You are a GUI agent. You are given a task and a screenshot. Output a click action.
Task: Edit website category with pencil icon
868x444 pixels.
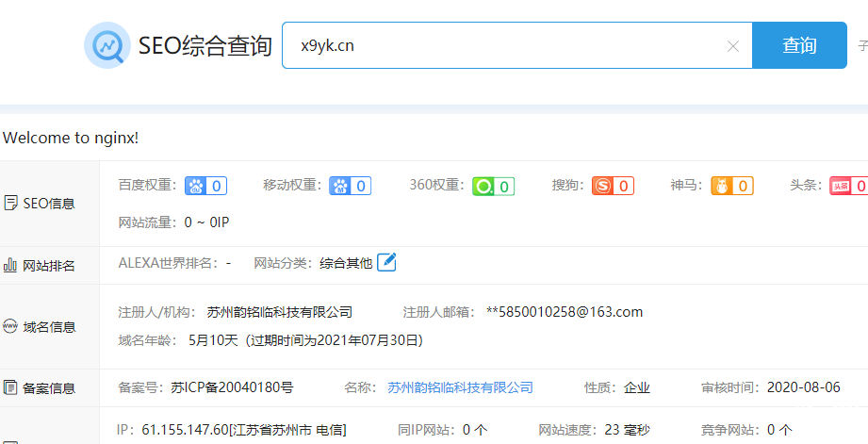click(386, 262)
